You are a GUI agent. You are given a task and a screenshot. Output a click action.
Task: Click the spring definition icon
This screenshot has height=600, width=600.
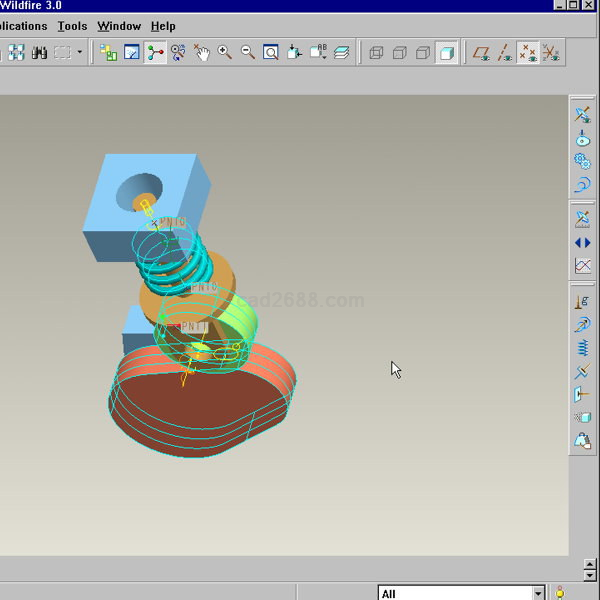(x=582, y=347)
